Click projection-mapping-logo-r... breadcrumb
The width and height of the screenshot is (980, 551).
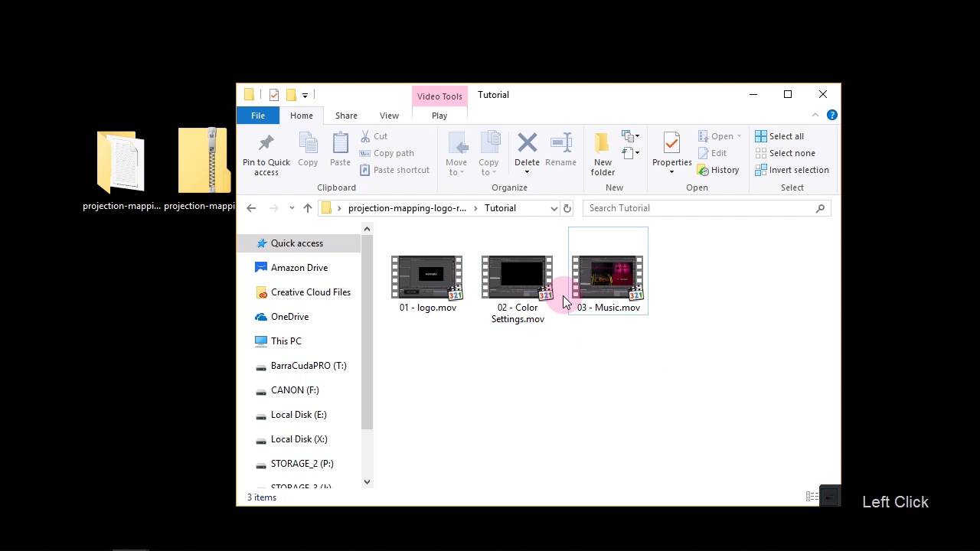(x=407, y=208)
